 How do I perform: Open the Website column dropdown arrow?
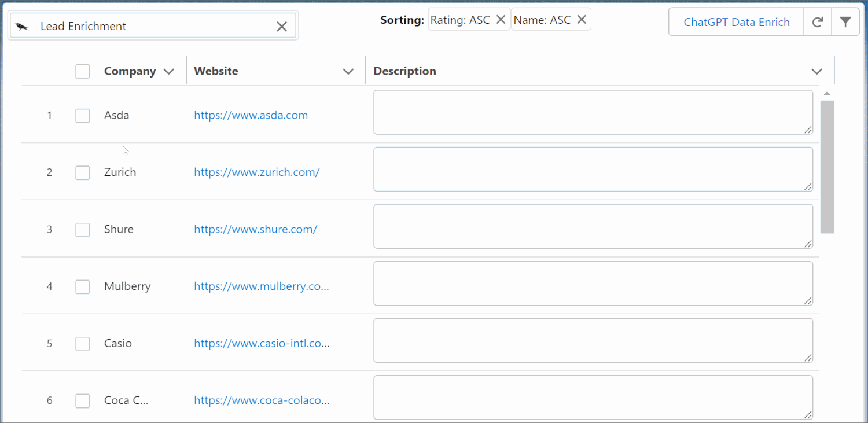tap(348, 72)
